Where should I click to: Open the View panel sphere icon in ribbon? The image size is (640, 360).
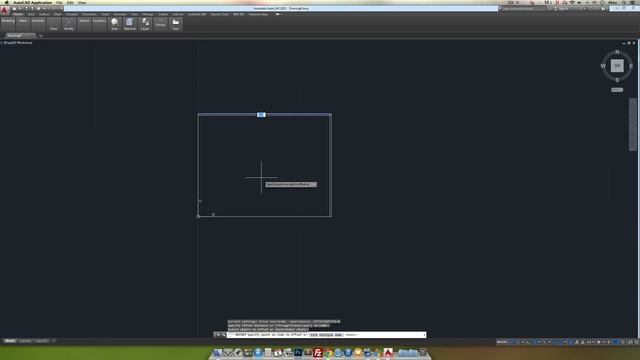115,24
